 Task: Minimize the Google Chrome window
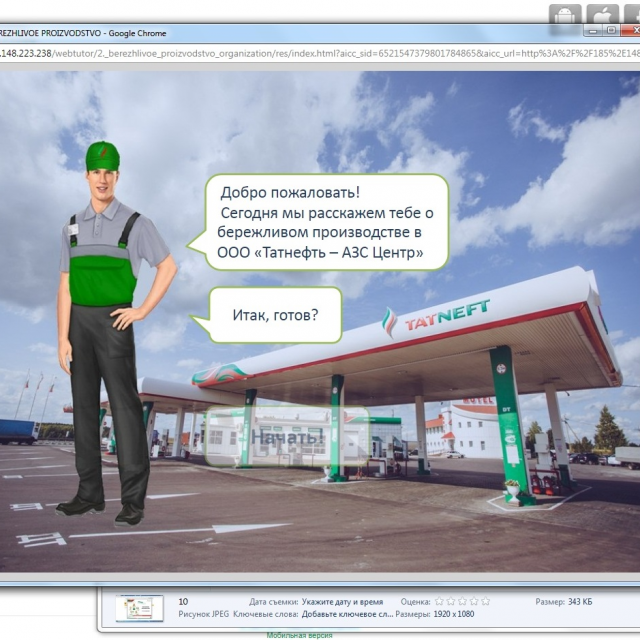tap(593, 31)
